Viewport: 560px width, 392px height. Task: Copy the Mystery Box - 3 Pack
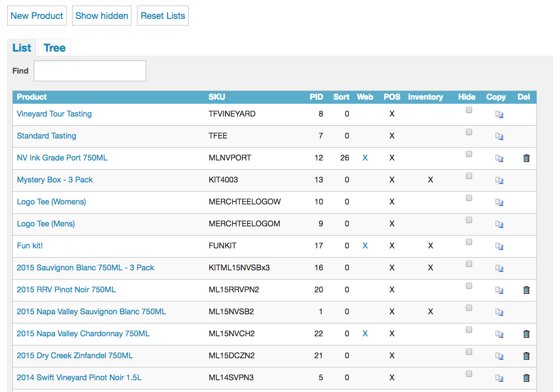pos(499,180)
